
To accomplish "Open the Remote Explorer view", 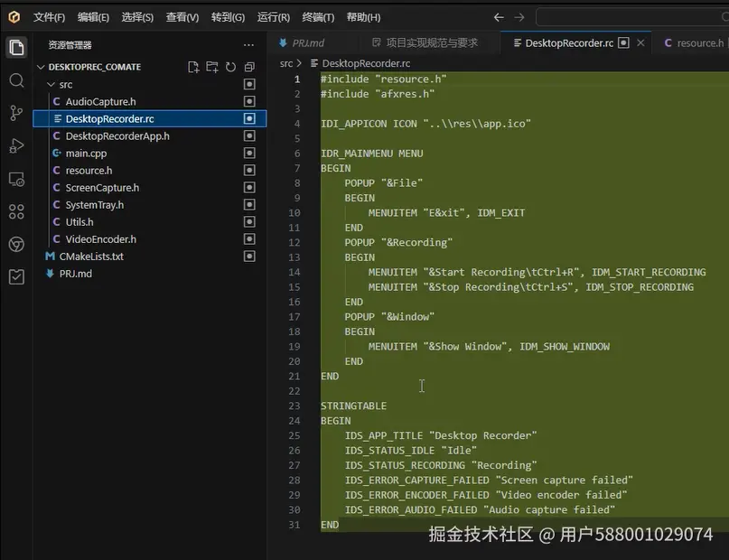I will coord(16,179).
